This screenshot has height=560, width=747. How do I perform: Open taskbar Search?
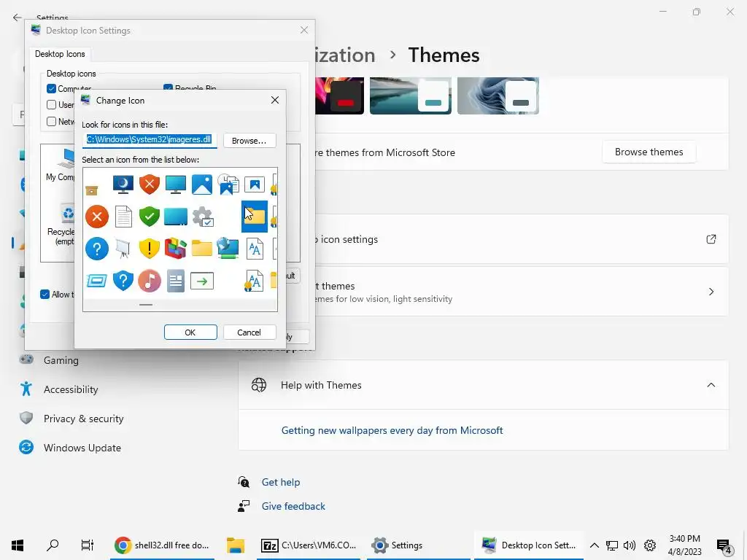coord(53,545)
